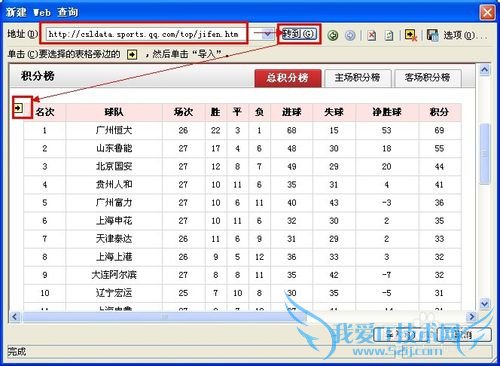Click the Refresh page icon

[389, 35]
